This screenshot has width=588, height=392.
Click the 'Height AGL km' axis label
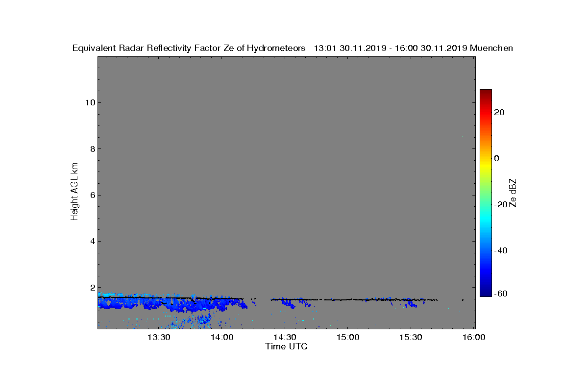(74, 192)
